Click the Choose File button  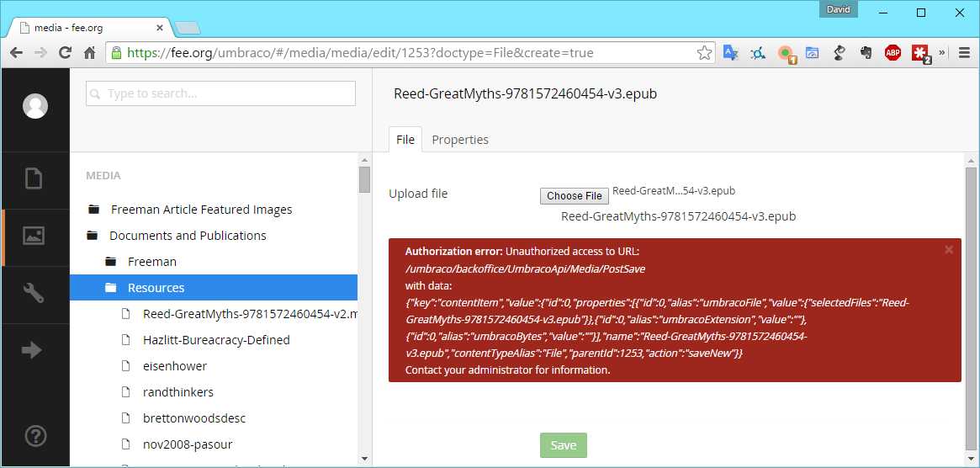[575, 196]
